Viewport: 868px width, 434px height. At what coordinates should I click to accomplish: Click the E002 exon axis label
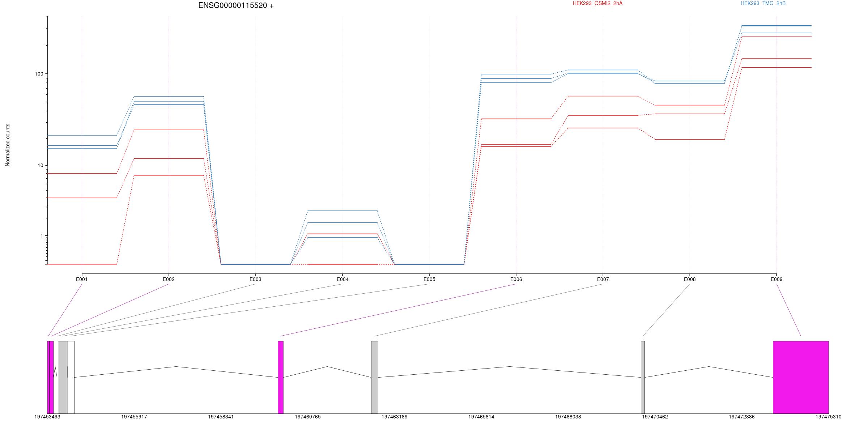pos(169,279)
